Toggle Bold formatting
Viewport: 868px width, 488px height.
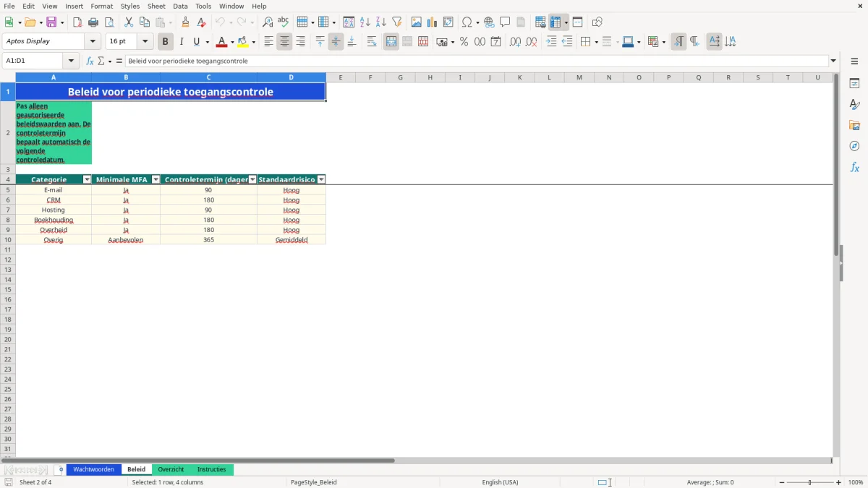click(166, 42)
